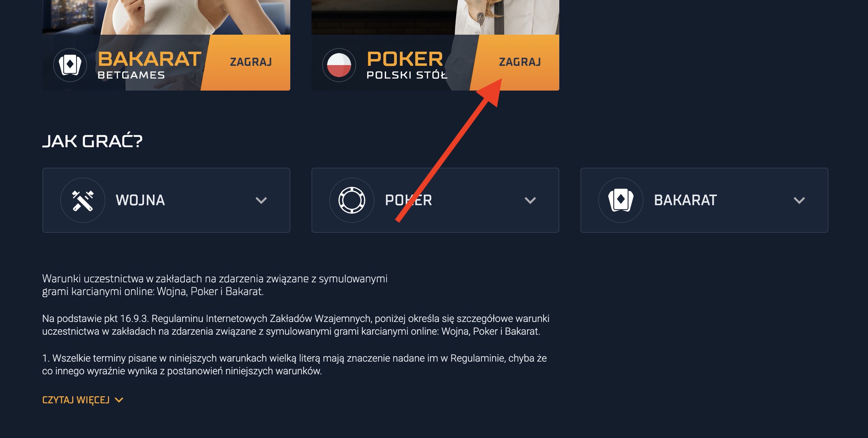This screenshot has width=868, height=438.
Task: Click Zagraj on Poker Polski Stół card
Action: [x=520, y=62]
